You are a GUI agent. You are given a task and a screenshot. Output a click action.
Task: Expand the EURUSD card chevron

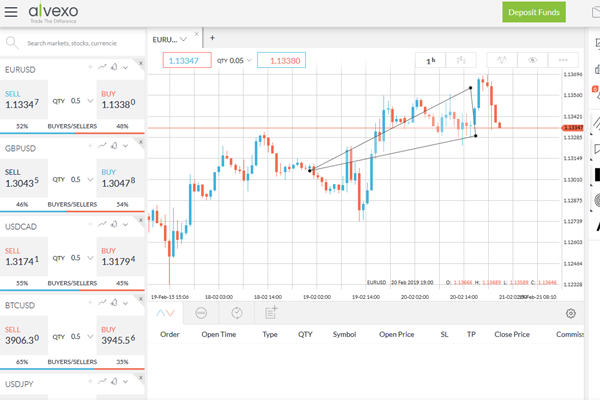126,67
